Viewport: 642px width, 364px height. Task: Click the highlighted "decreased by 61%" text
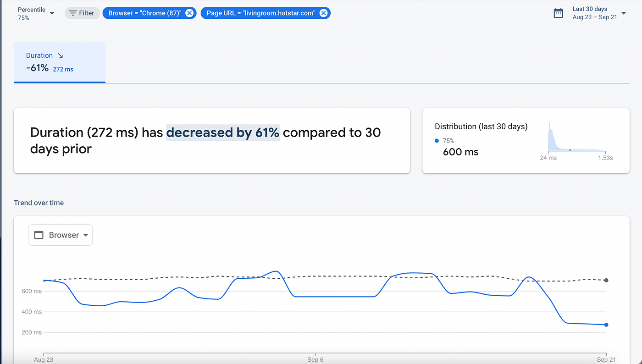click(223, 132)
